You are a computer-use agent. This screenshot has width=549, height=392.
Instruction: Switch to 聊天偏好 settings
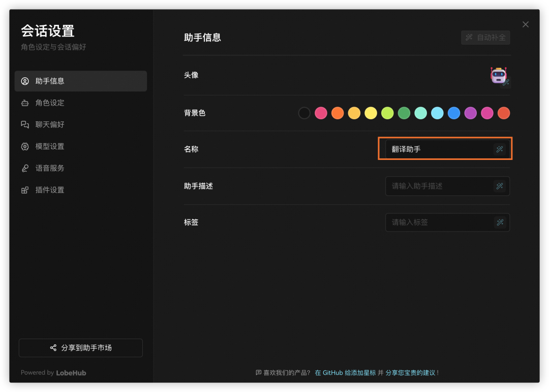pos(80,124)
